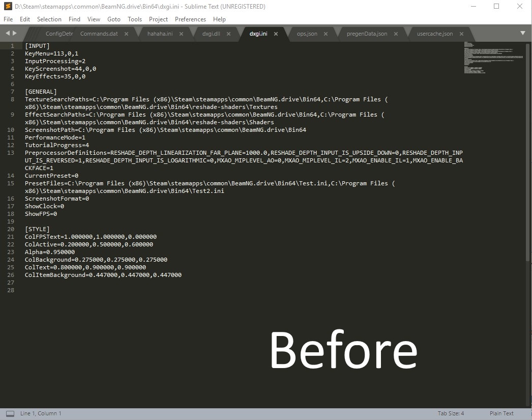Place cursor on KeyMenu=113,0,1 line
This screenshot has height=420, width=532.
click(x=51, y=53)
